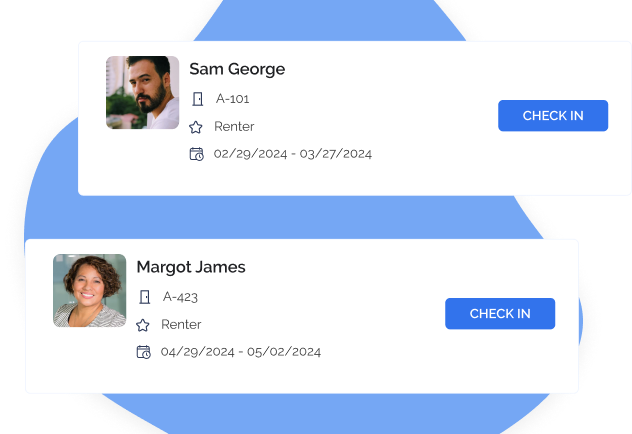Click Check In button for Sam George
The width and height of the screenshot is (632, 434).
coord(553,116)
